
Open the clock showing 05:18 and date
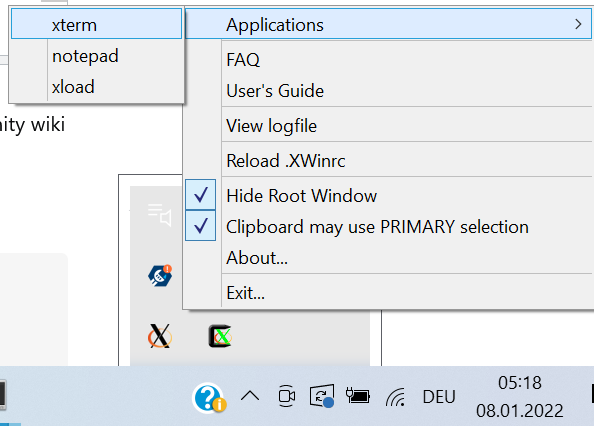[519, 396]
